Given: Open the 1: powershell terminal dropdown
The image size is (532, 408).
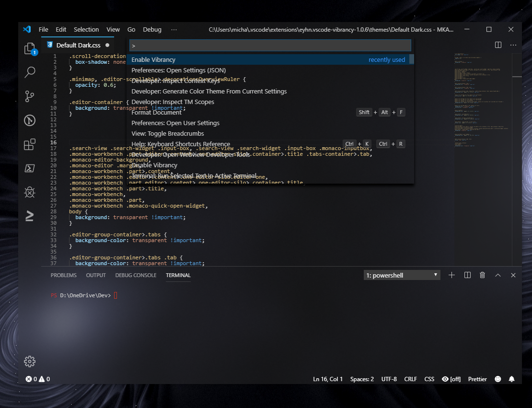Looking at the screenshot, I should pyautogui.click(x=402, y=275).
